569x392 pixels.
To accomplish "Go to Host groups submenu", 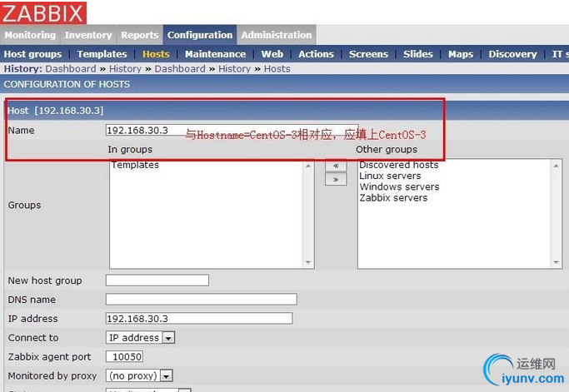I will point(32,54).
